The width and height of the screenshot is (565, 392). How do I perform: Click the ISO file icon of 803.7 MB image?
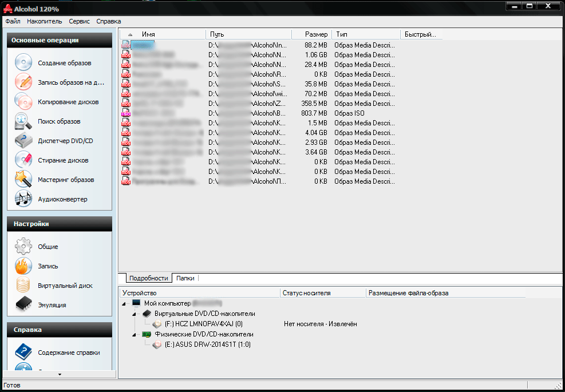pyautogui.click(x=126, y=113)
